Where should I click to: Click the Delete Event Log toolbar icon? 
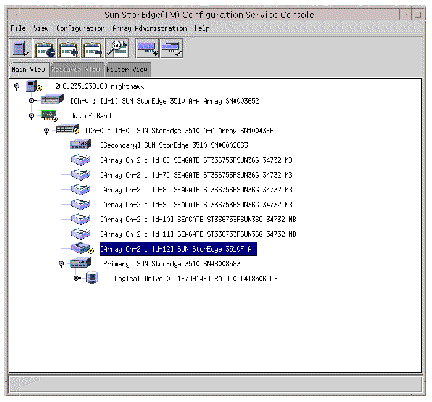pos(93,48)
